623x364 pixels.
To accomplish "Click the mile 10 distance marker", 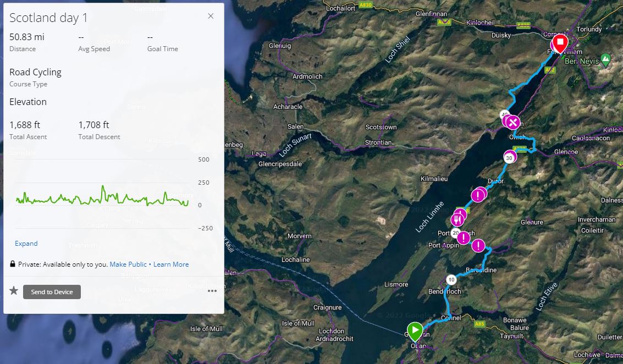I will [451, 280].
